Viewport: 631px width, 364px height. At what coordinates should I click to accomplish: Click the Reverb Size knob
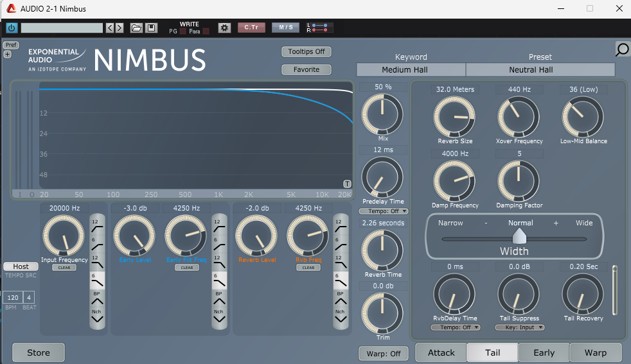tap(454, 117)
